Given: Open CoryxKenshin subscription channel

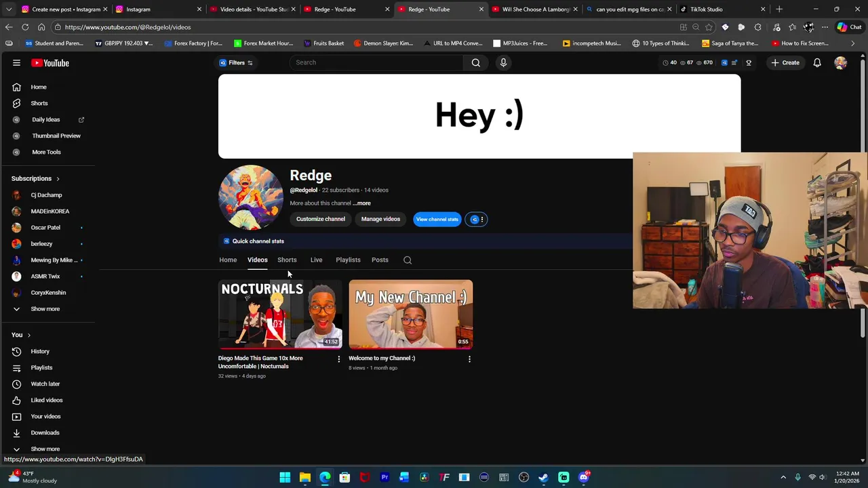Looking at the screenshot, I should pyautogui.click(x=47, y=292).
